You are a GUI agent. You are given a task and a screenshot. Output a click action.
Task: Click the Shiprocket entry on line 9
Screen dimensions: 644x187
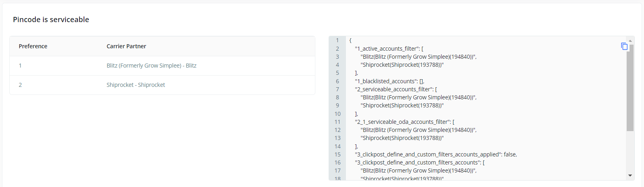(x=402, y=105)
